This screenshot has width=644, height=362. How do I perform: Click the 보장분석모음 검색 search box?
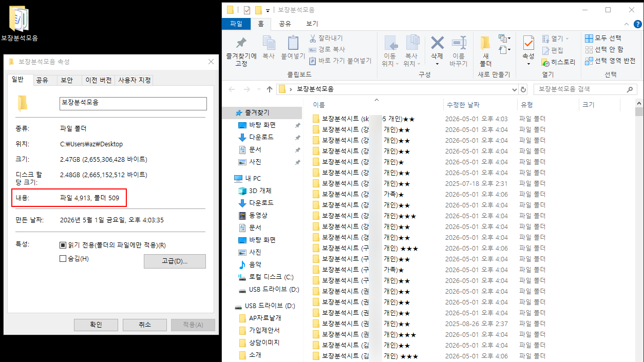(585, 89)
